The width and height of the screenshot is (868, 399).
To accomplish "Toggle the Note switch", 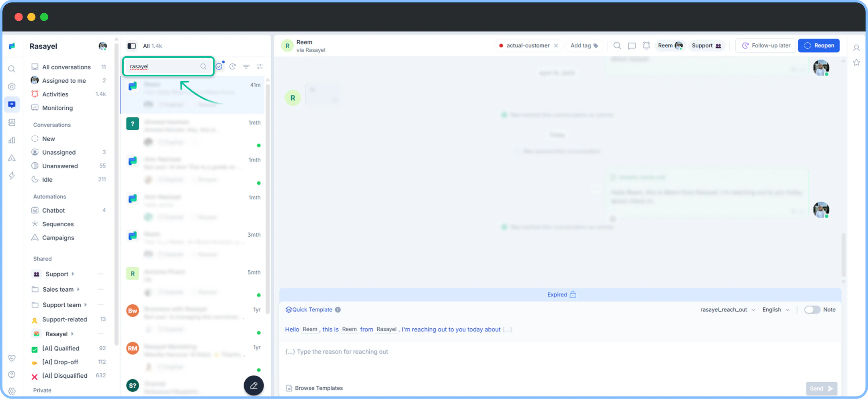I will (812, 309).
